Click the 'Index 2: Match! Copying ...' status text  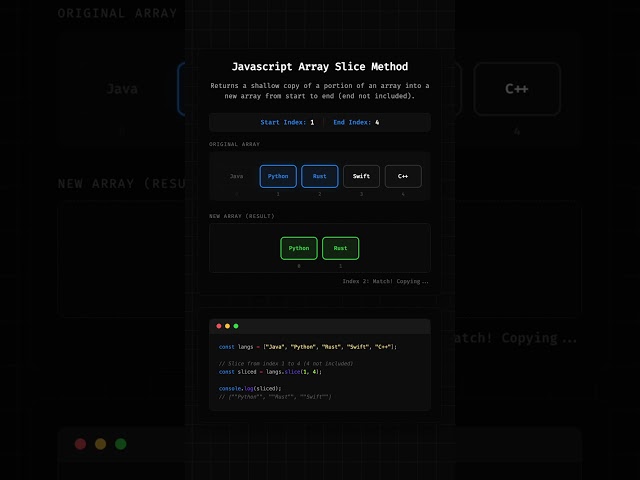tap(385, 281)
